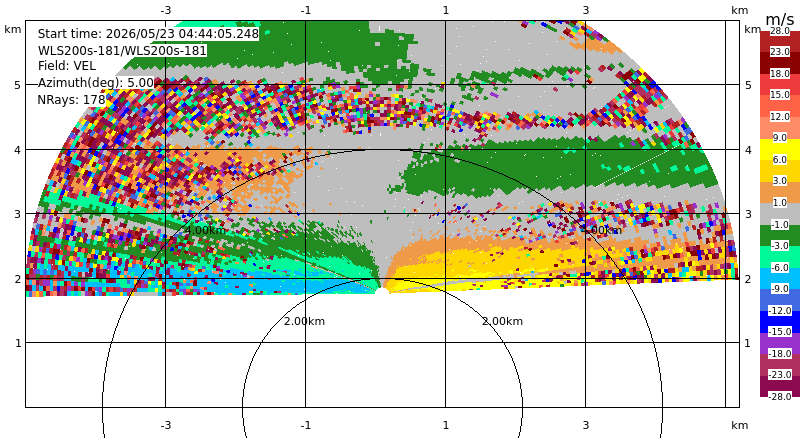Click the left 4.00km range ring label
800x438 pixels.
pos(205,230)
